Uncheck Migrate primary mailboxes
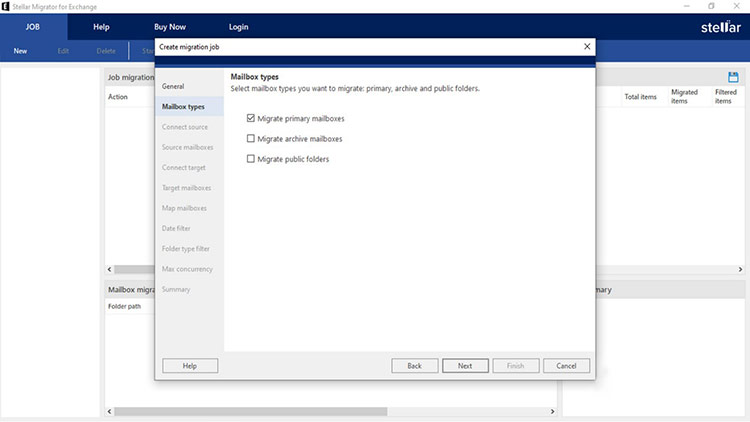750x422 pixels. coord(251,119)
